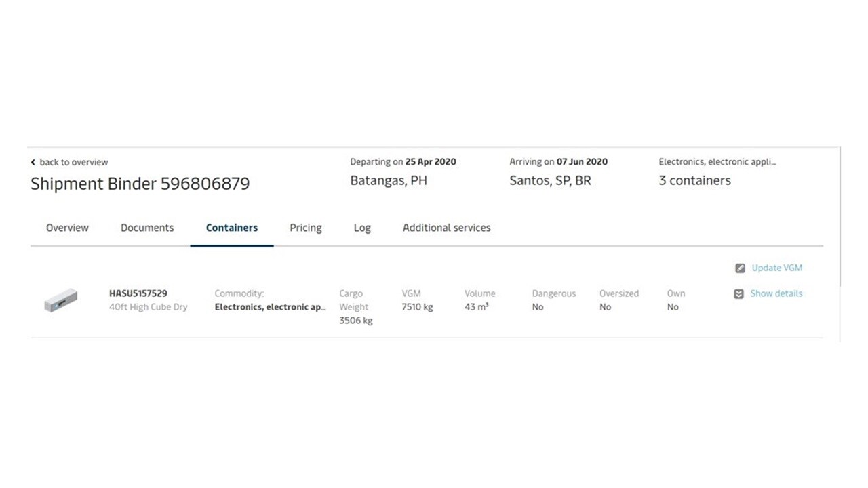Click the shipment title 'Shipment Binder 596806879'
The image size is (868, 488).
pos(140,183)
